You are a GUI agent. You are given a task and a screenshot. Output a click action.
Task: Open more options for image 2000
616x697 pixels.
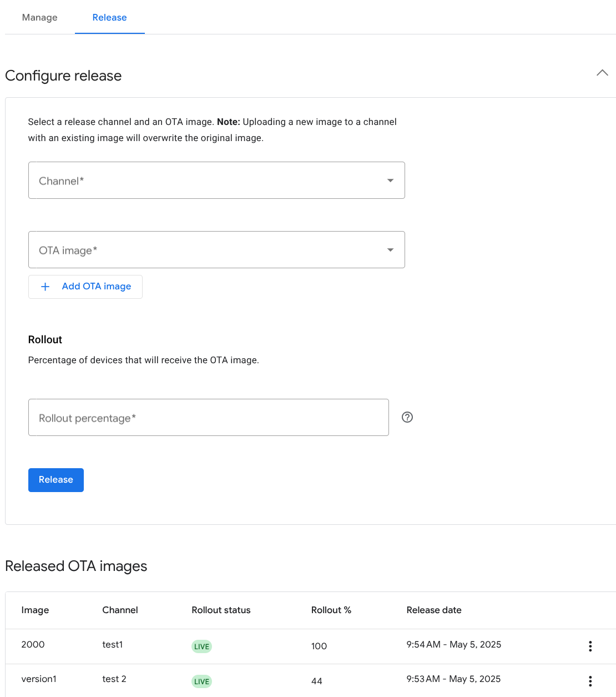(x=590, y=646)
